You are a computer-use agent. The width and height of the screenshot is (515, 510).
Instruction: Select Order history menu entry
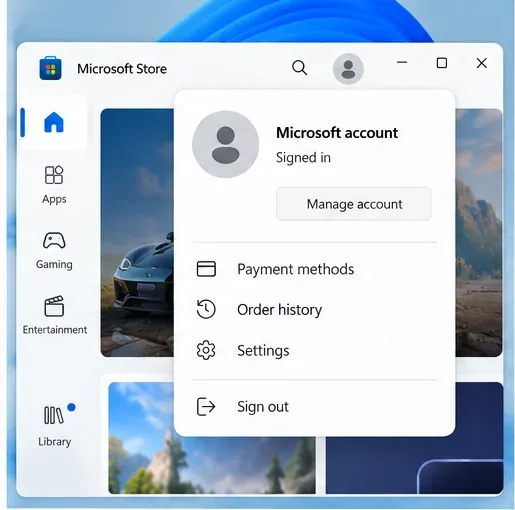[314, 310]
